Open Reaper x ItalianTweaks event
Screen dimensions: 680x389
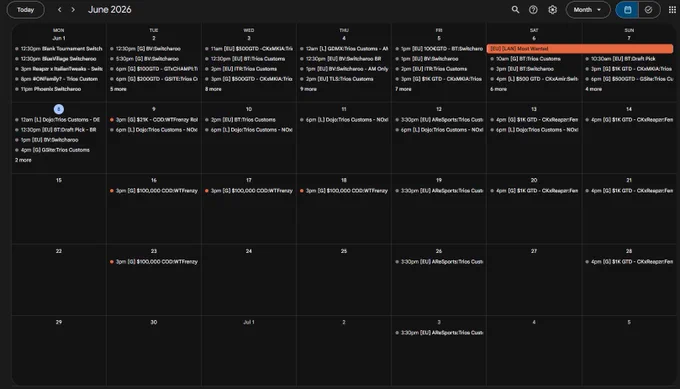pyautogui.click(x=59, y=69)
